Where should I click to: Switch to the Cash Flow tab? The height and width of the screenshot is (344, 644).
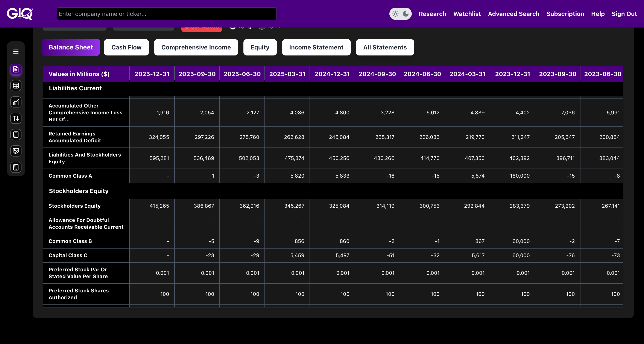point(126,47)
